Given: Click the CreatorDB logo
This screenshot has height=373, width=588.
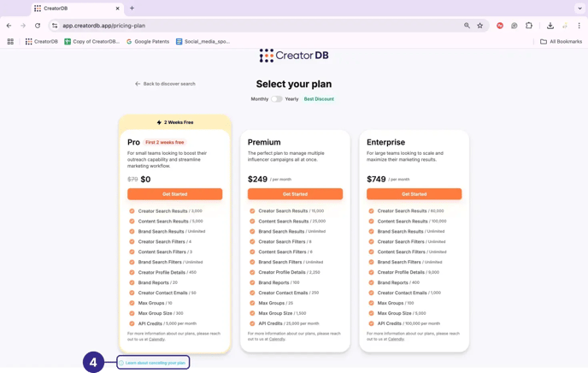Looking at the screenshot, I should pos(294,56).
